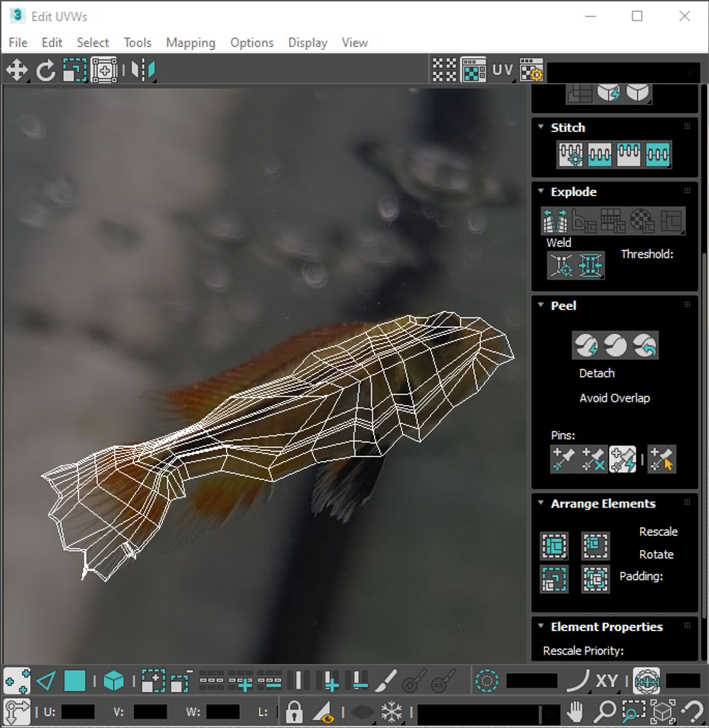Collapse the Peel rollout
This screenshot has width=709, height=728.
click(x=541, y=305)
